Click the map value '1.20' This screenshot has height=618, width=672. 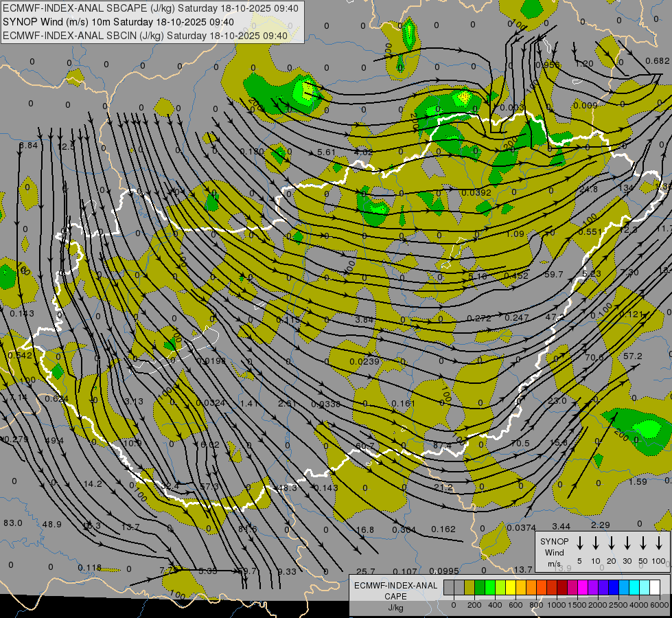click(583, 64)
